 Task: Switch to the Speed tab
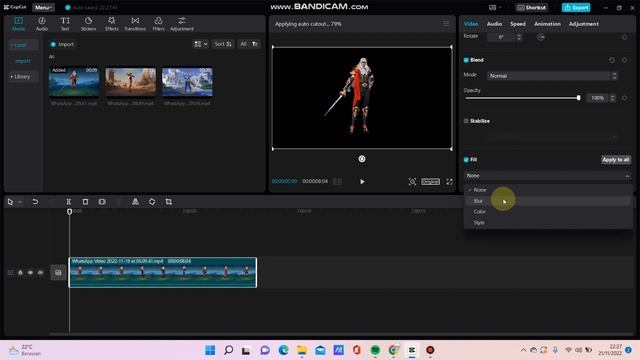pyautogui.click(x=518, y=24)
